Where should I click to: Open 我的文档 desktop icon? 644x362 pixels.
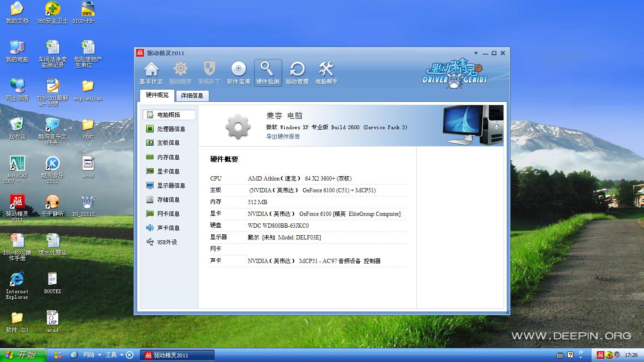tap(17, 13)
